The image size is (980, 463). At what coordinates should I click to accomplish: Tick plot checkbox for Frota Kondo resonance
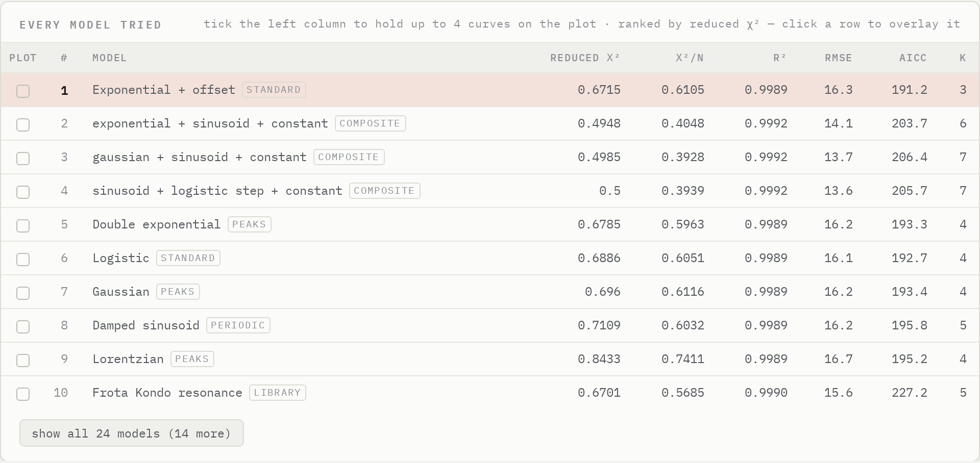23,394
